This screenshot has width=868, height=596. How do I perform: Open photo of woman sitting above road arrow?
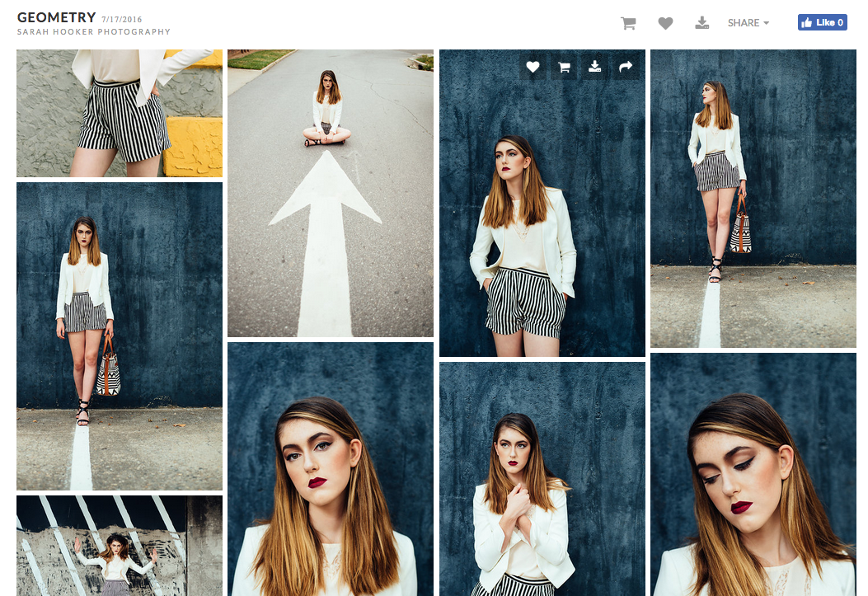pos(331,193)
